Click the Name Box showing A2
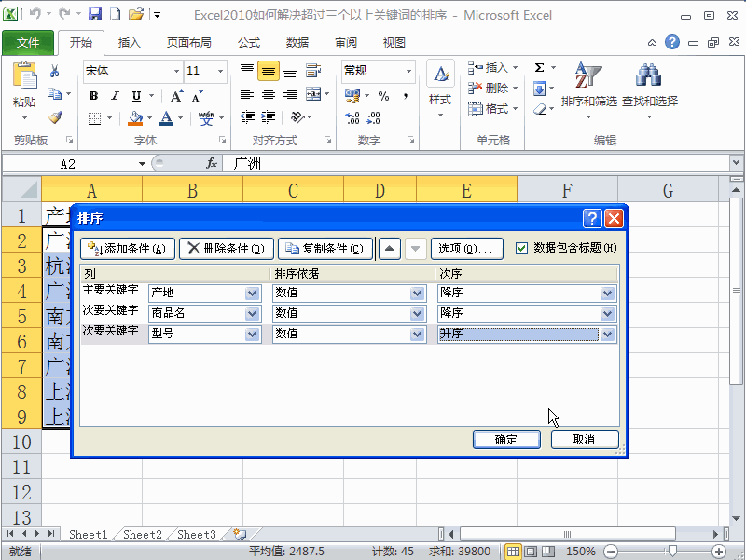Image resolution: width=746 pixels, height=560 pixels. [x=68, y=164]
